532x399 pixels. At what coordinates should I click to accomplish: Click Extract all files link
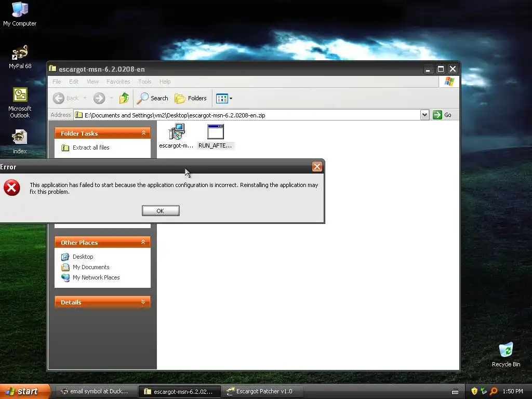86,148
